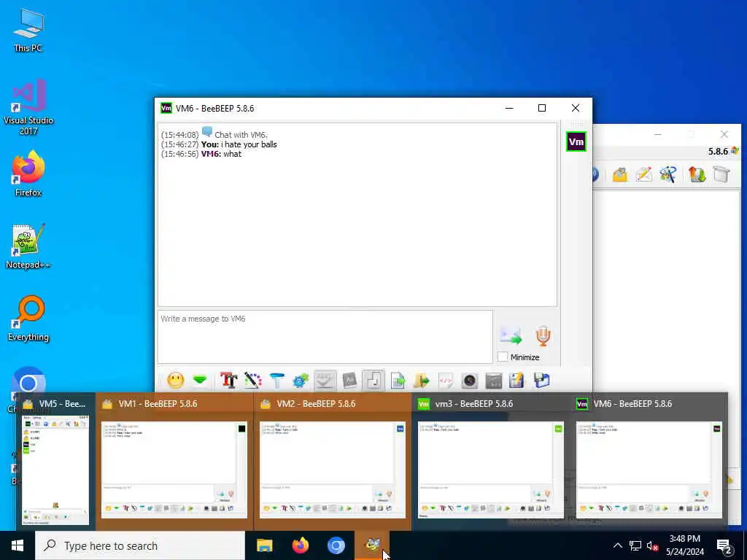Click the 3:48 PM clock on taskbar
The image size is (747, 560).
pyautogui.click(x=684, y=545)
